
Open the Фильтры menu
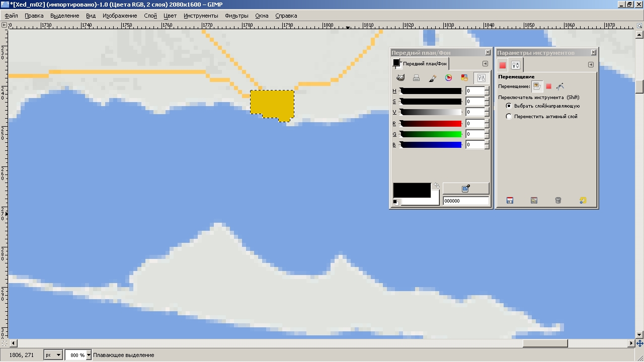pyautogui.click(x=237, y=16)
